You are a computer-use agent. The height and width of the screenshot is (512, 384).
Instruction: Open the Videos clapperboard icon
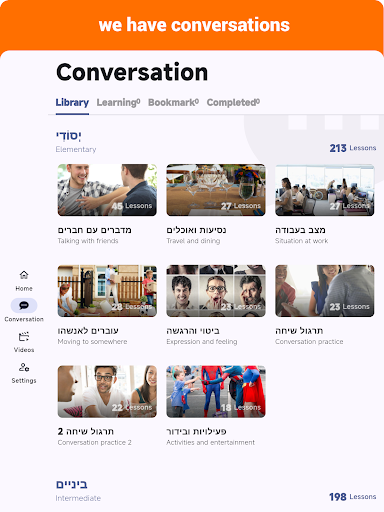tap(24, 336)
